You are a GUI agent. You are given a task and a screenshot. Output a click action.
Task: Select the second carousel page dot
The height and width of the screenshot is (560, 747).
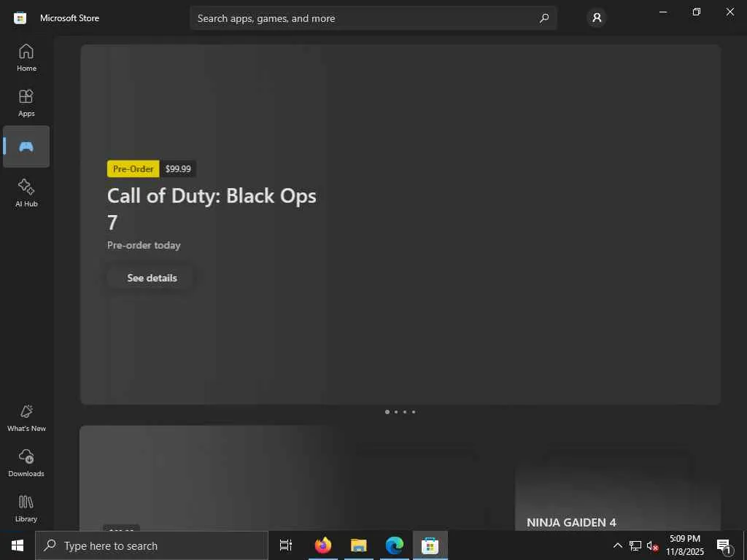tap(396, 412)
